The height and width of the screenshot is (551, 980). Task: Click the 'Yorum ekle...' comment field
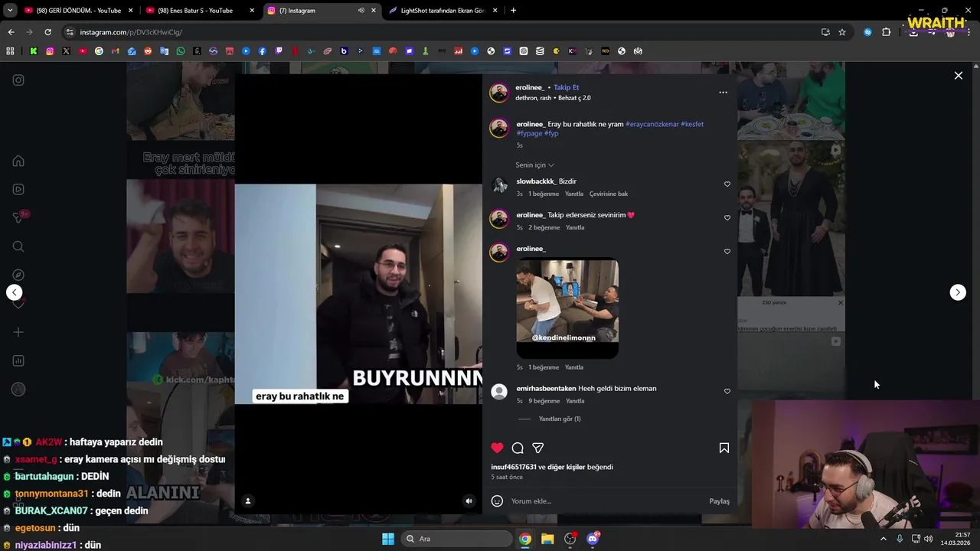pyautogui.click(x=605, y=501)
